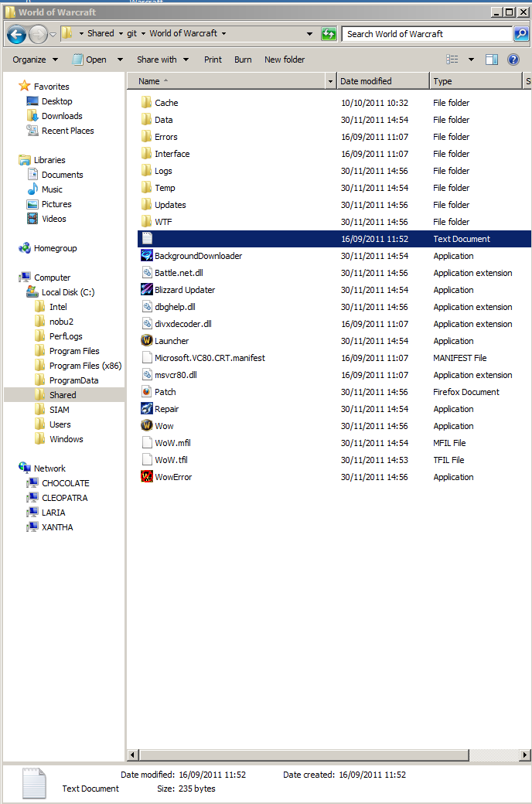Image resolution: width=532 pixels, height=804 pixels.
Task: Select the Cache folder icon
Action: (147, 102)
